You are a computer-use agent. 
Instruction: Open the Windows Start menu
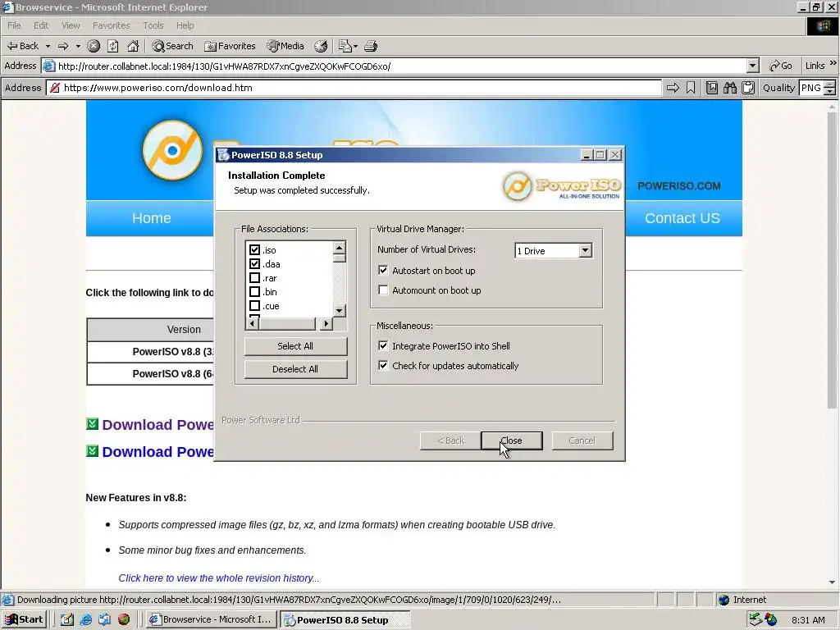[x=24, y=619]
